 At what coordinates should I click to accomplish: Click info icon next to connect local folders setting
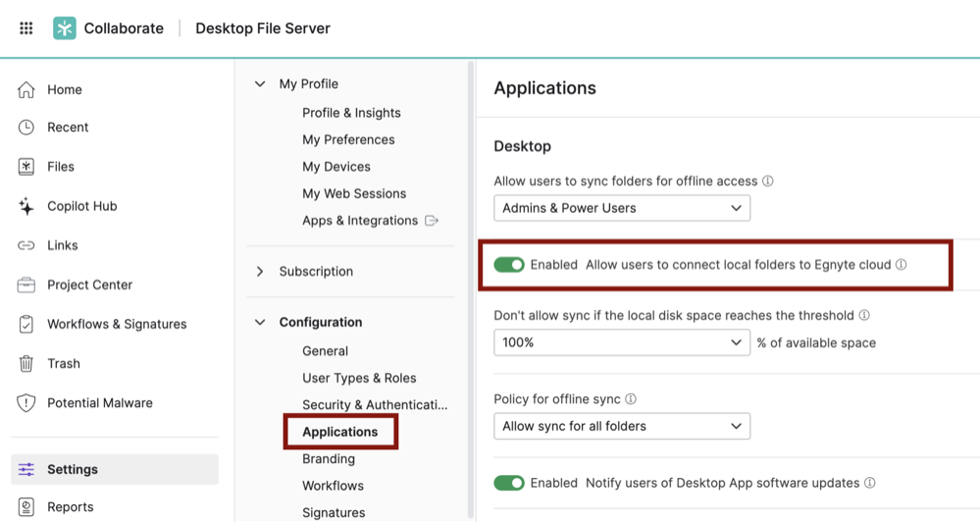[901, 265]
